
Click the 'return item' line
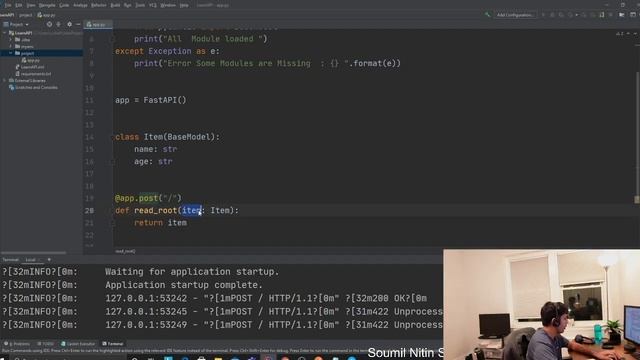pyautogui.click(x=160, y=223)
